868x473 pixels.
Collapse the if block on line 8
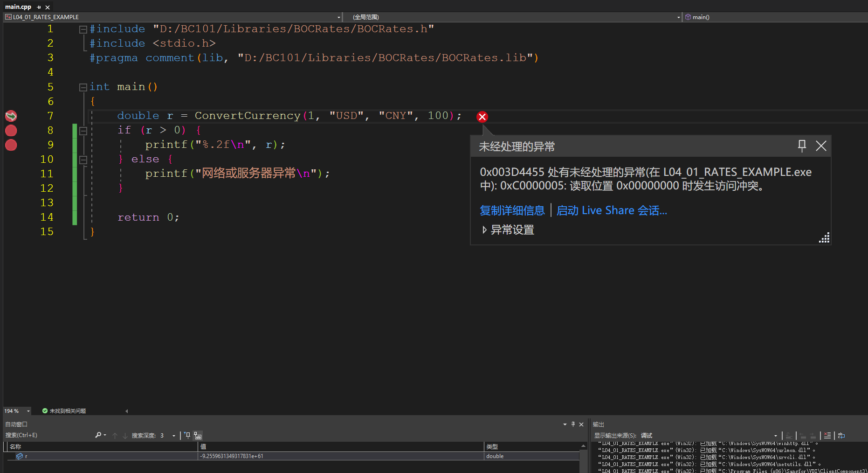(83, 131)
